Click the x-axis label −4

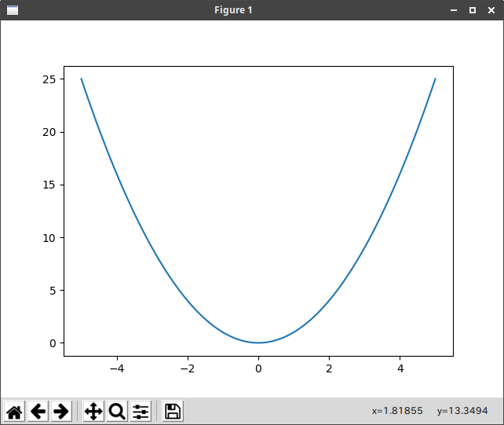pyautogui.click(x=117, y=368)
